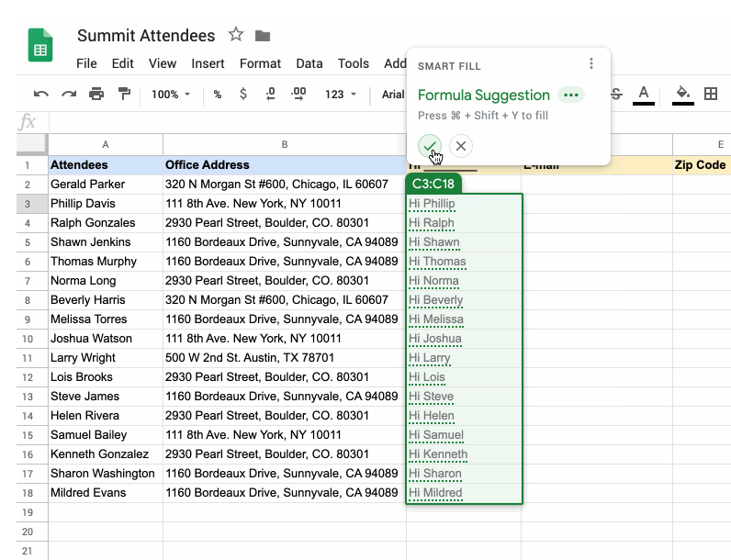This screenshot has width=731, height=560.
Task: Decrease decimal places
Action: (270, 95)
